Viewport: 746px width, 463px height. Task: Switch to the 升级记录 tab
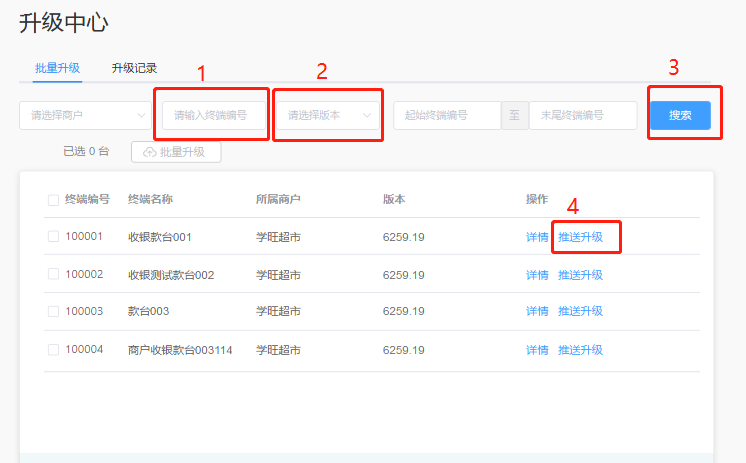[x=134, y=68]
